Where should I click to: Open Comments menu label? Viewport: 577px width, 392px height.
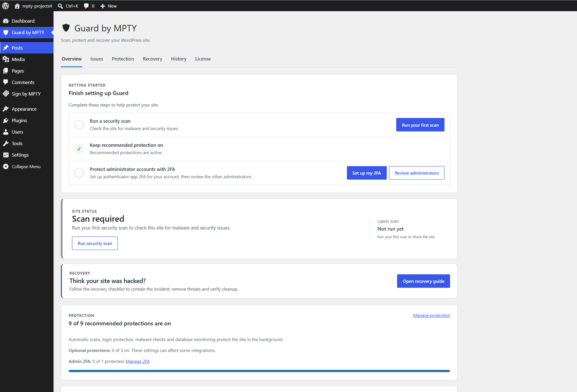(23, 82)
